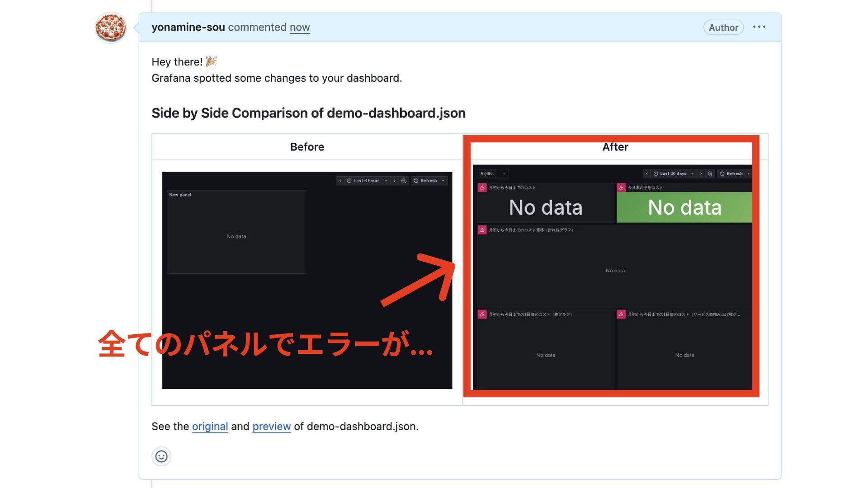Click the 'After' column header

click(615, 147)
